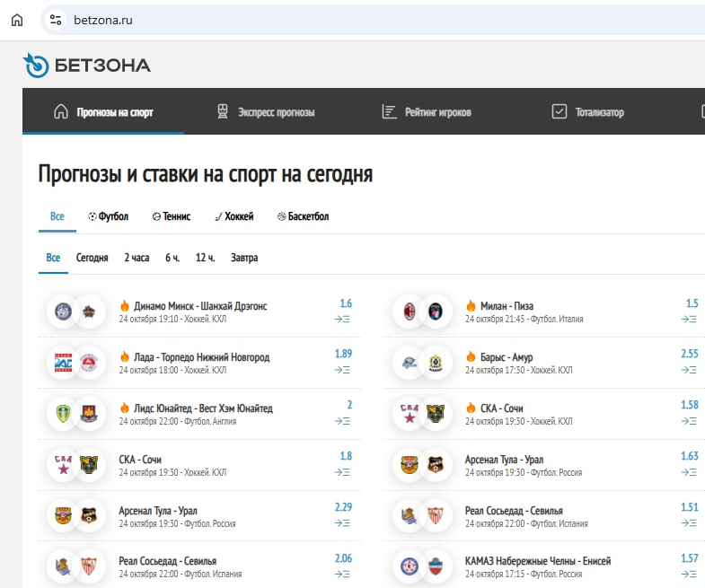Click the Бетзона logo
Viewport: 705px width, 588px height.
(x=87, y=66)
